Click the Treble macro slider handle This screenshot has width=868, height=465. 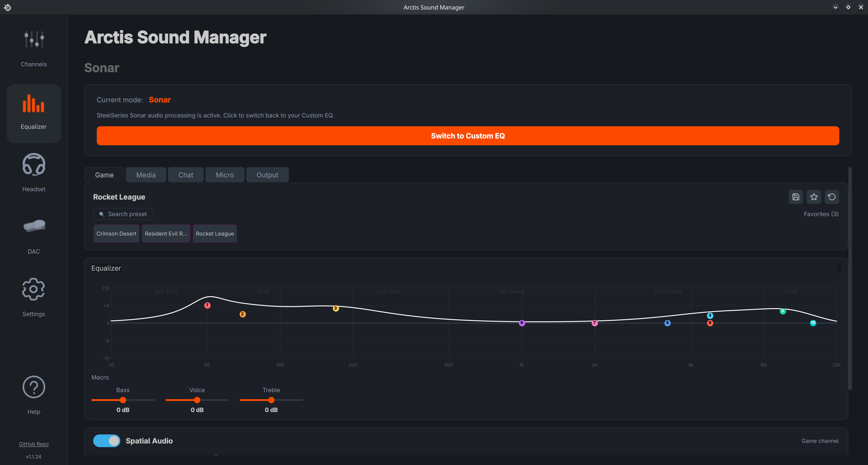pyautogui.click(x=271, y=400)
